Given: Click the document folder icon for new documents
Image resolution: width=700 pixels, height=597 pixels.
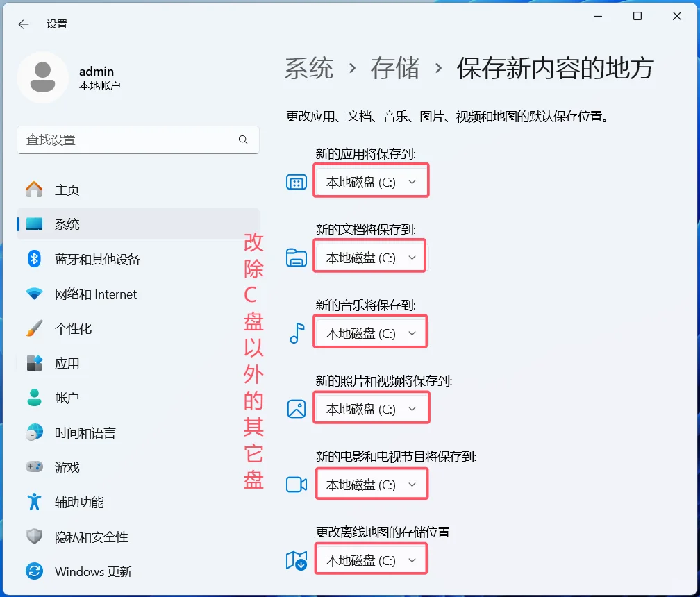Looking at the screenshot, I should pos(297,257).
